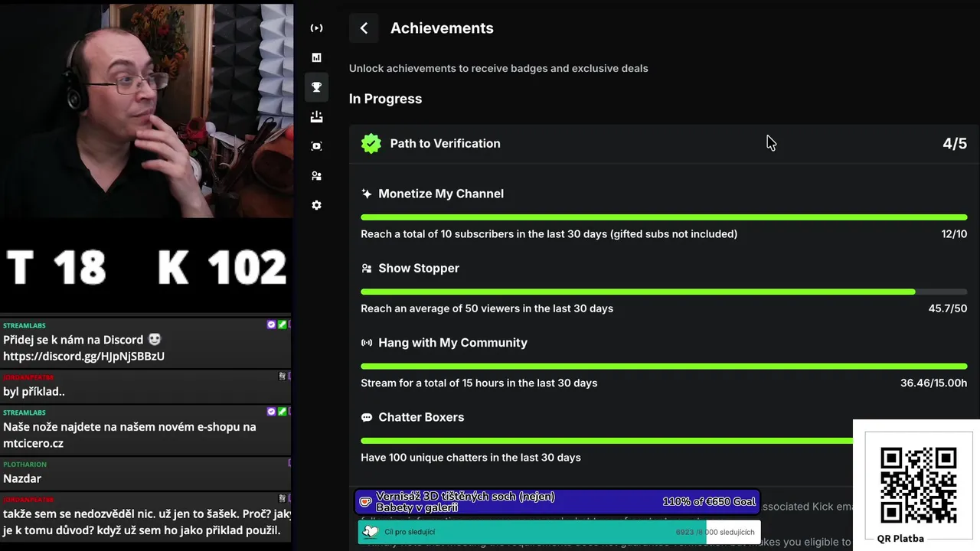The height and width of the screenshot is (551, 980).
Task: Click the 12/10 subscribers value
Action: coord(954,234)
